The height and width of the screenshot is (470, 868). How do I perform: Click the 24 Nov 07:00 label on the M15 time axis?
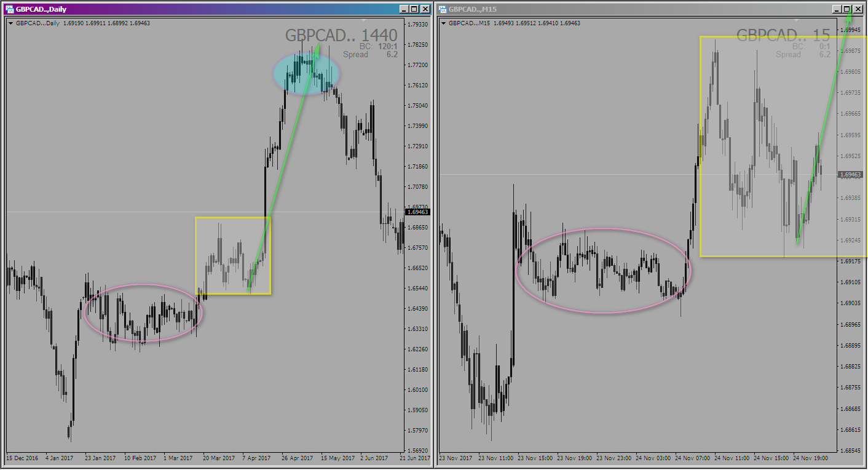692,458
